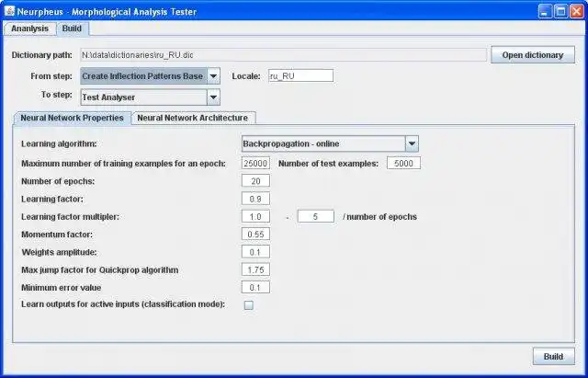The height and width of the screenshot is (378, 588).
Task: Click the Number of test examples field
Action: pyautogui.click(x=403, y=164)
